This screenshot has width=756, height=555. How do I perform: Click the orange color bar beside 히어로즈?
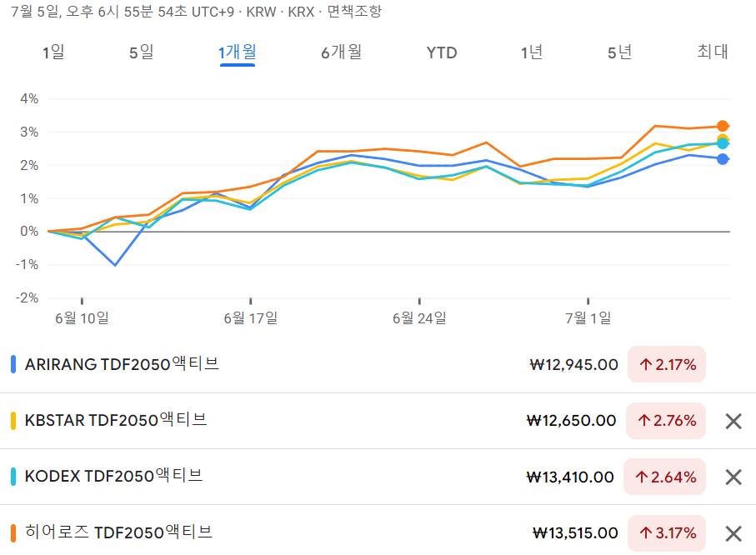coord(13,532)
